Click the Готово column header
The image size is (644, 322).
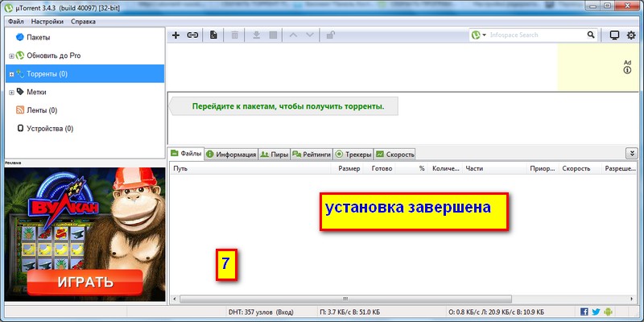(379, 168)
